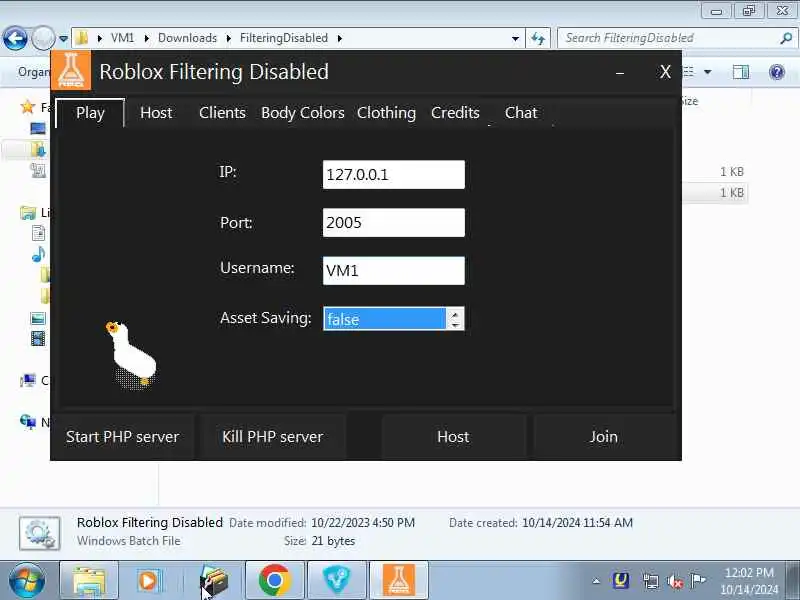The height and width of the screenshot is (600, 800).
Task: Open the Chat tab
Action: [x=521, y=113]
